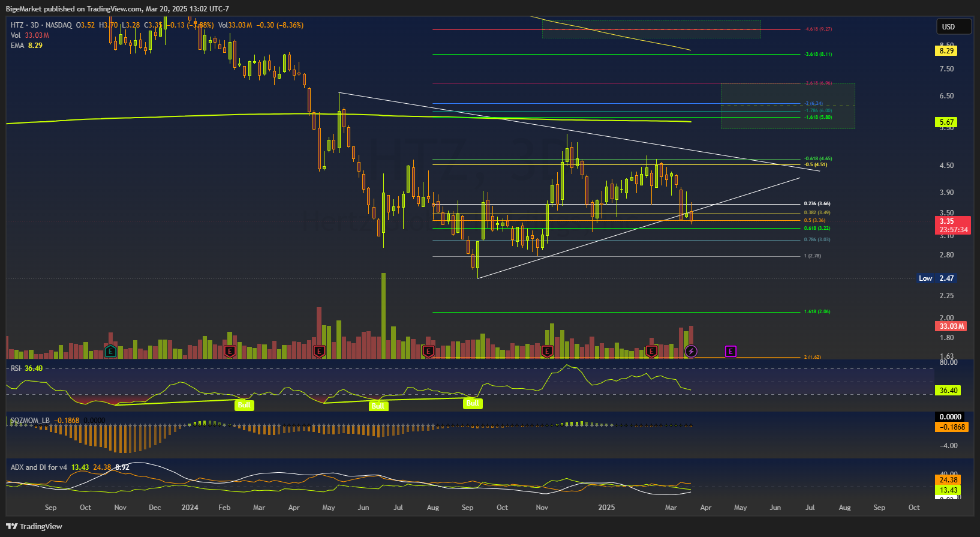
Task: Click the yellow 13.43 ADX axis label
Action: 948,490
